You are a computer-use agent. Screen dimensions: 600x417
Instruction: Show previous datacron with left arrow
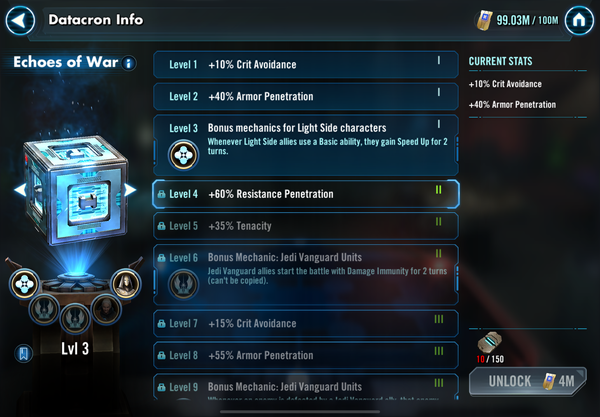click(20, 189)
